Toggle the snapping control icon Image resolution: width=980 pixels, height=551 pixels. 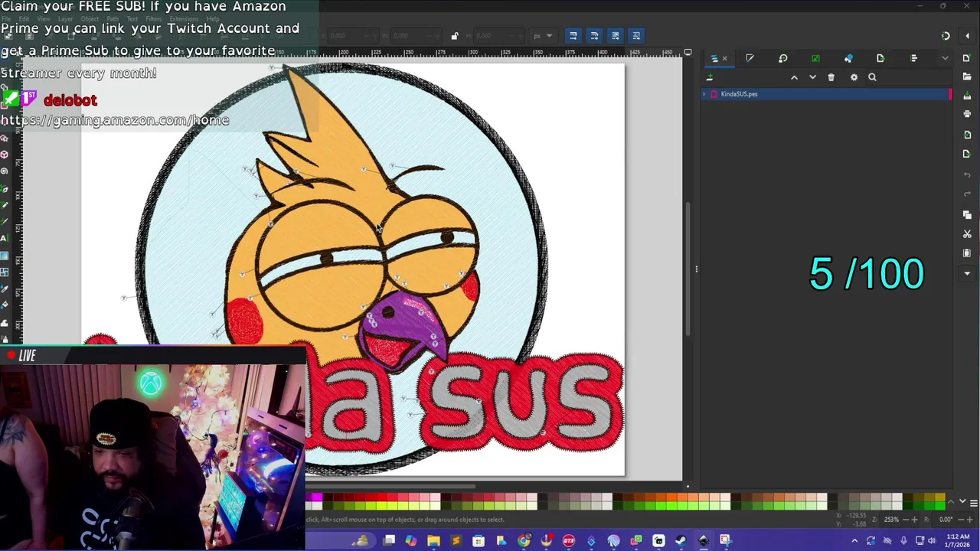tap(946, 36)
